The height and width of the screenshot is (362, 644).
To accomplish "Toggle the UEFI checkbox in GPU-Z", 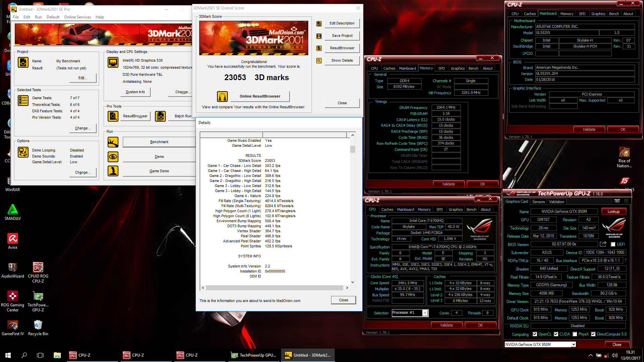I will [613, 244].
